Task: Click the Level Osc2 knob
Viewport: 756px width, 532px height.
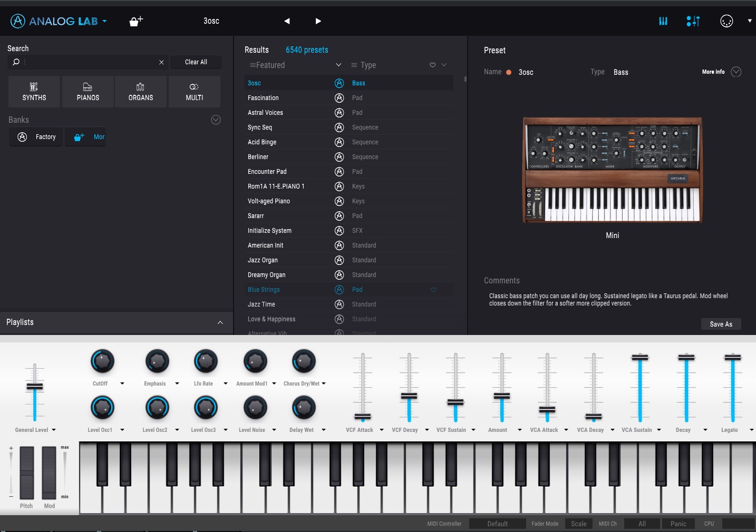Action: click(x=157, y=408)
